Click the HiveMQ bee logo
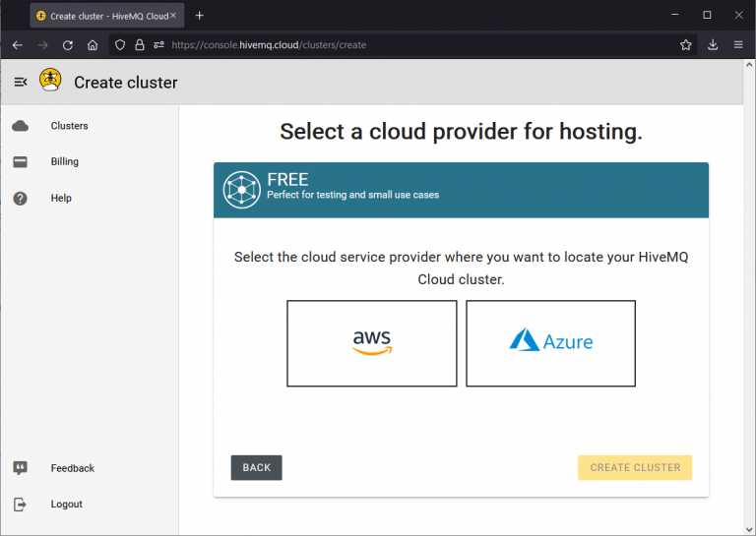 pyautogui.click(x=50, y=81)
